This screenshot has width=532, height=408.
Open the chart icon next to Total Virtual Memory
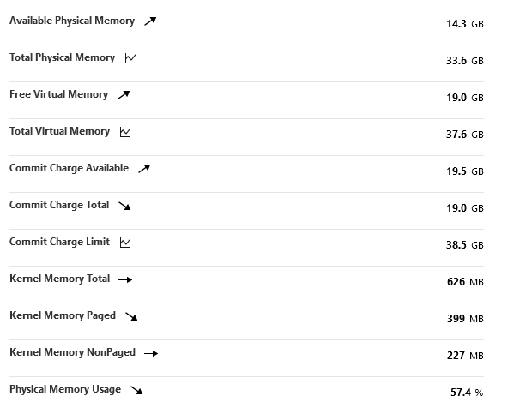coord(125,132)
